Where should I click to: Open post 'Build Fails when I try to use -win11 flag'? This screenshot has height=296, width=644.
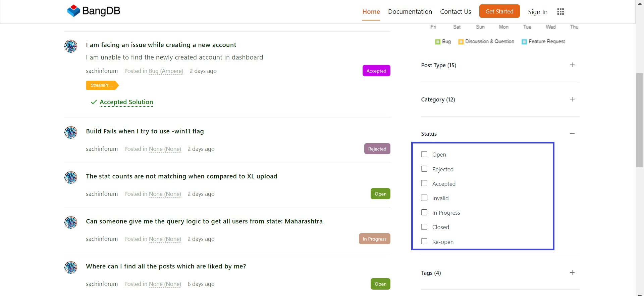coord(145,131)
